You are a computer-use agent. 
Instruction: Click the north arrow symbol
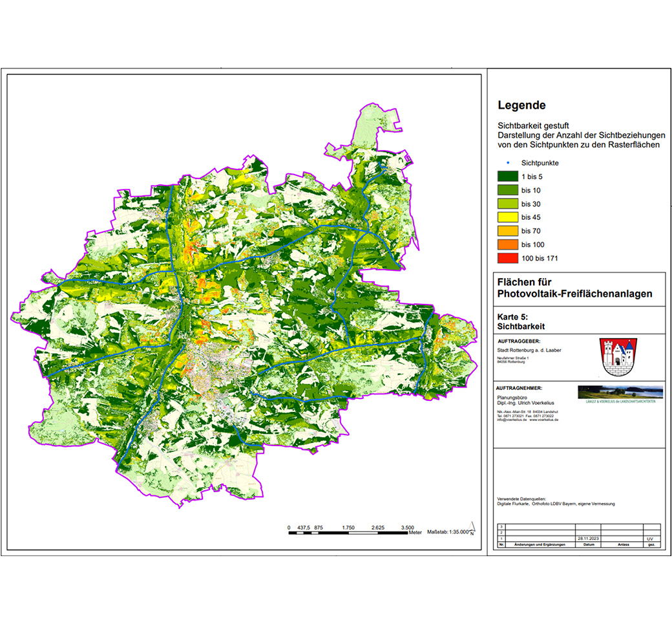(x=472, y=528)
